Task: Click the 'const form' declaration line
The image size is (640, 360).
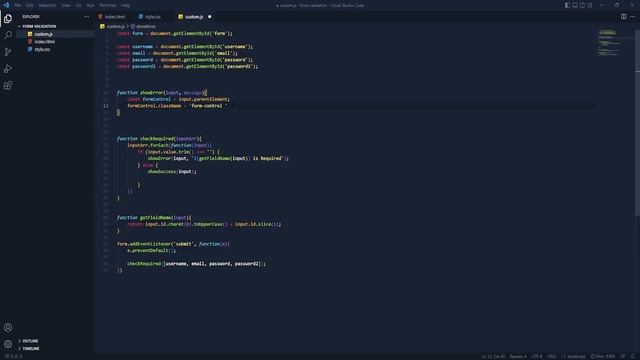Action: pyautogui.click(x=174, y=33)
